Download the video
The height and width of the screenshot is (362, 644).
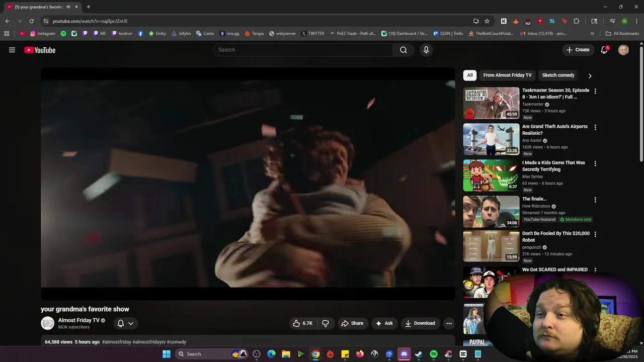click(x=420, y=323)
